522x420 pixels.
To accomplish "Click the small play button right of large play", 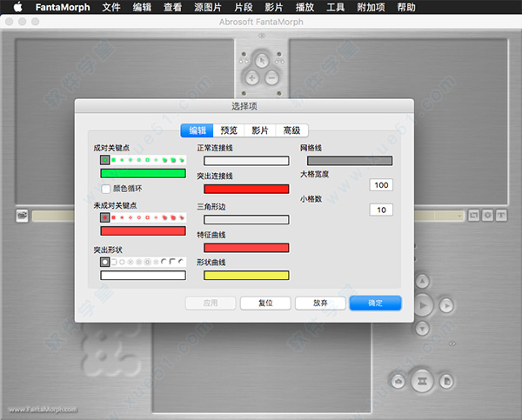I will 446,305.
